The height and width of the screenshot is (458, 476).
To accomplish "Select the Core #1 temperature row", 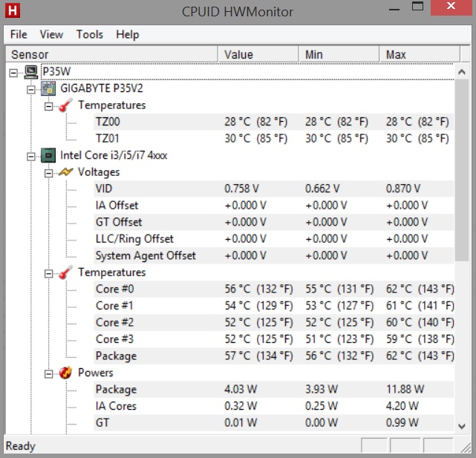I will (273, 306).
